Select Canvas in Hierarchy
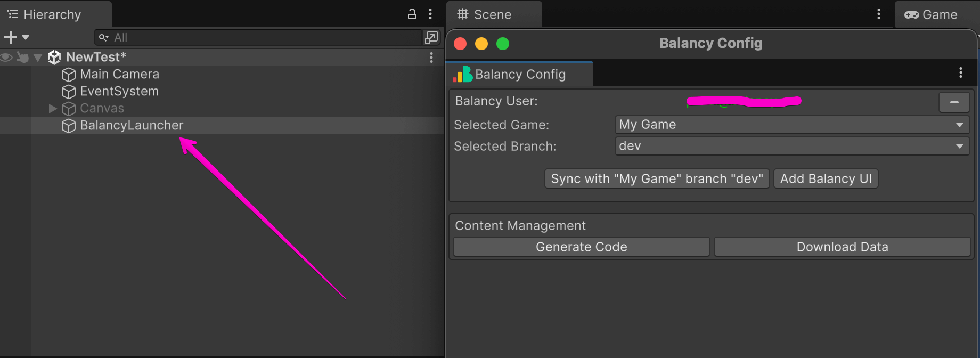The height and width of the screenshot is (358, 980). pos(102,108)
